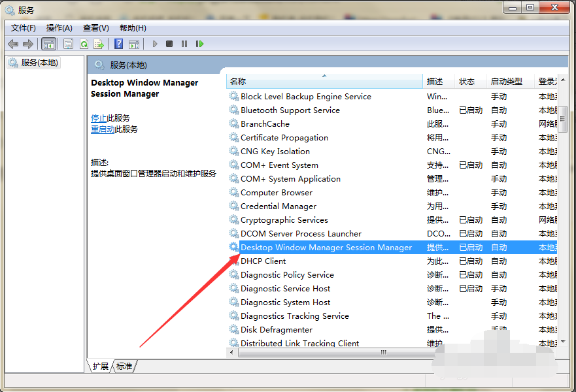Open the 文件(F) menu
The height and width of the screenshot is (392, 576).
[24, 27]
